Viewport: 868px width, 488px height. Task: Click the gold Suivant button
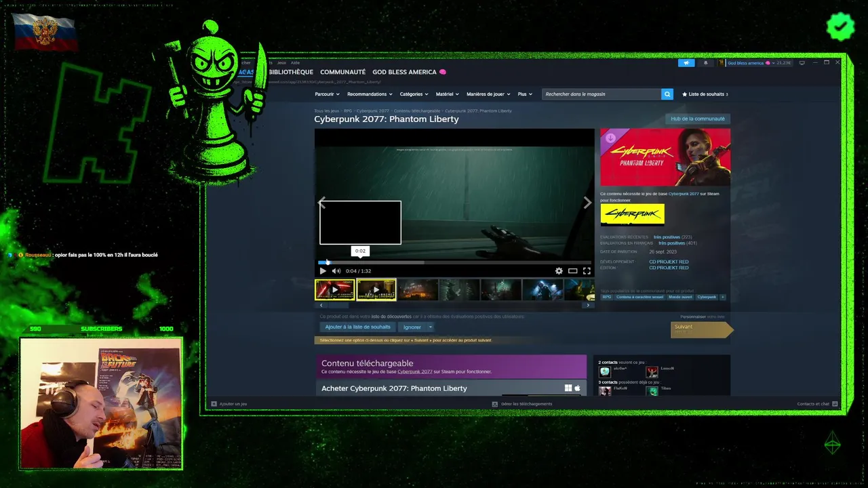coord(702,329)
